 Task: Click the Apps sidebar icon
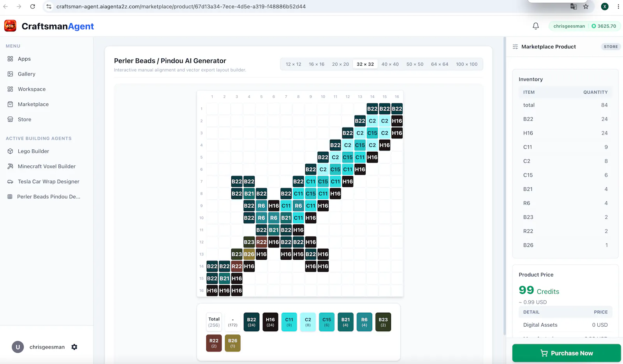[x=10, y=59]
